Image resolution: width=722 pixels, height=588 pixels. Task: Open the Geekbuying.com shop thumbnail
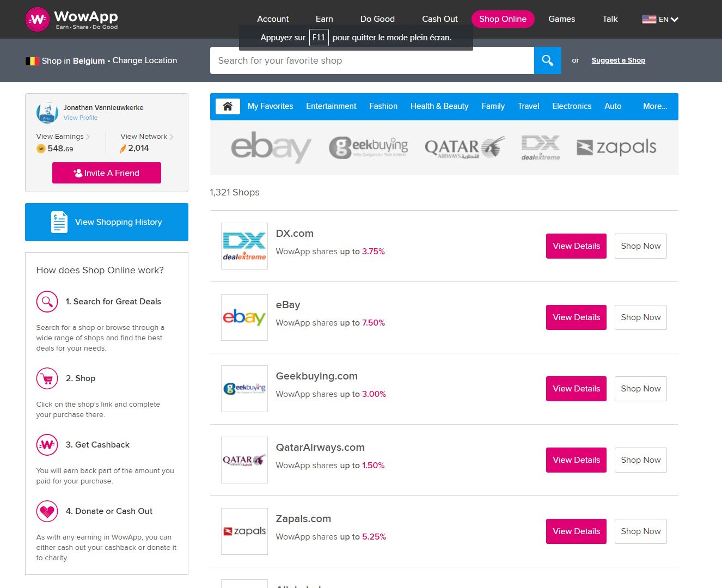pyautogui.click(x=244, y=389)
